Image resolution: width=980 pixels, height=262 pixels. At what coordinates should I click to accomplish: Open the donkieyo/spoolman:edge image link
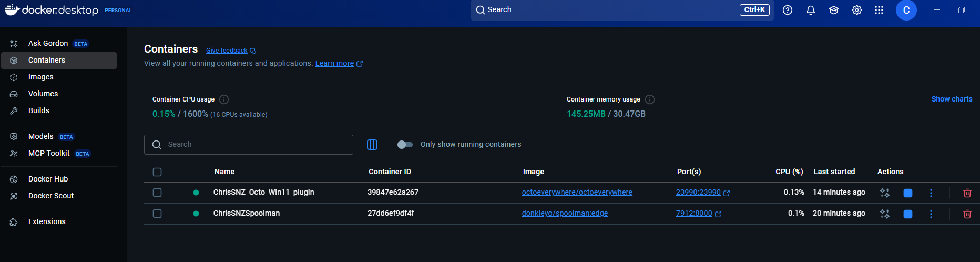pos(565,213)
